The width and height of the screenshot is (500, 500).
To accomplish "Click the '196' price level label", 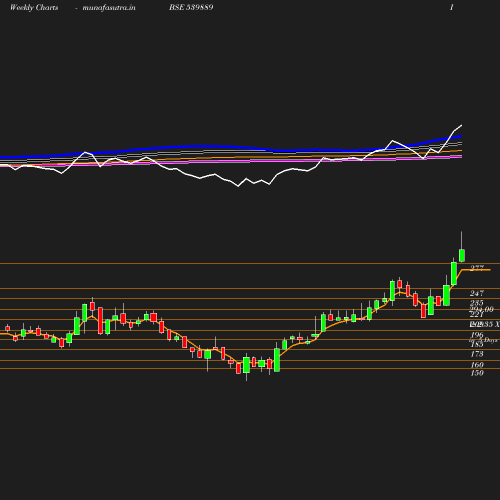I will tap(477, 335).
